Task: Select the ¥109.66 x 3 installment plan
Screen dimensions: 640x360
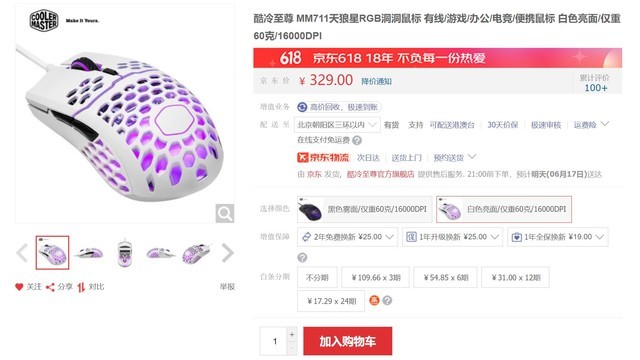Action: [376, 278]
